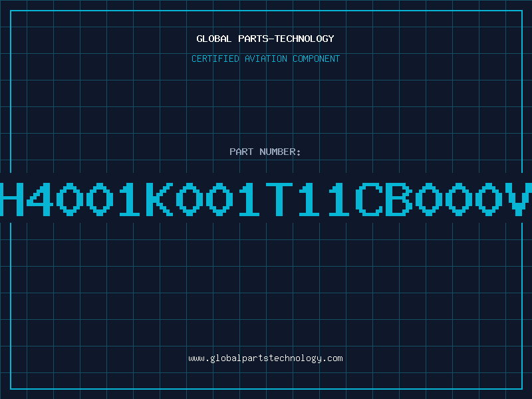Select the letter H starting the part number

click(11, 199)
